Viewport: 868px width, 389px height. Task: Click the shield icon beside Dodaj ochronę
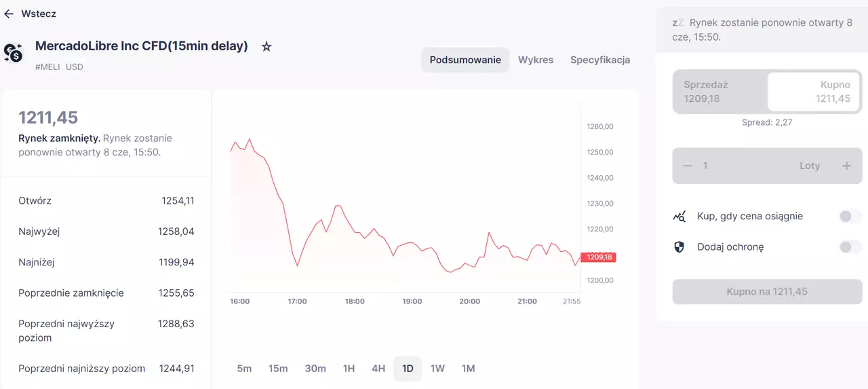679,247
